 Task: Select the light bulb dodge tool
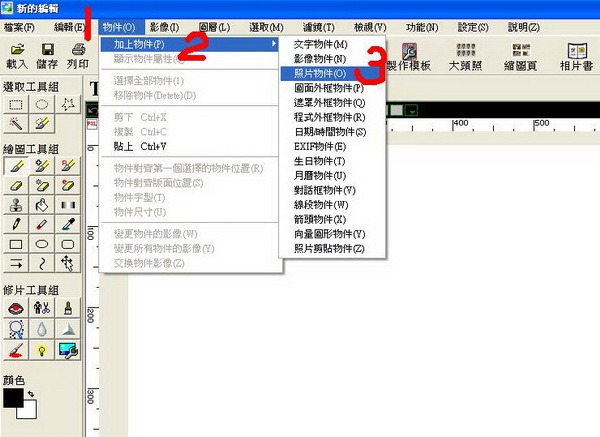click(42, 350)
